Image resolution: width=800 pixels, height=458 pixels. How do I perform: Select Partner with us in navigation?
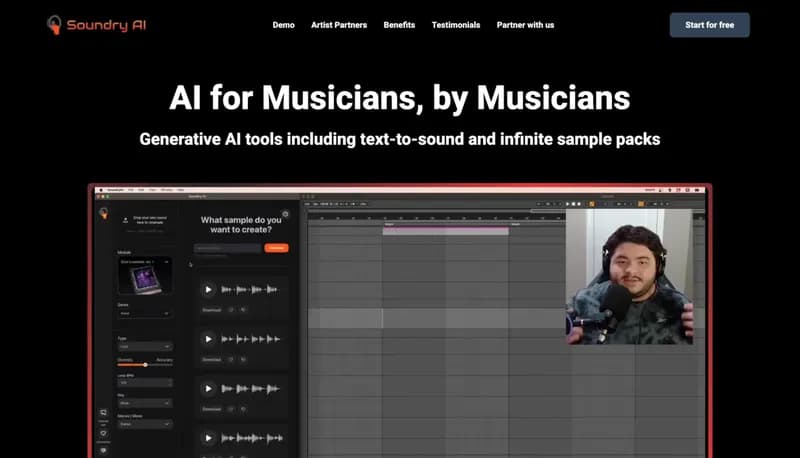pos(525,25)
